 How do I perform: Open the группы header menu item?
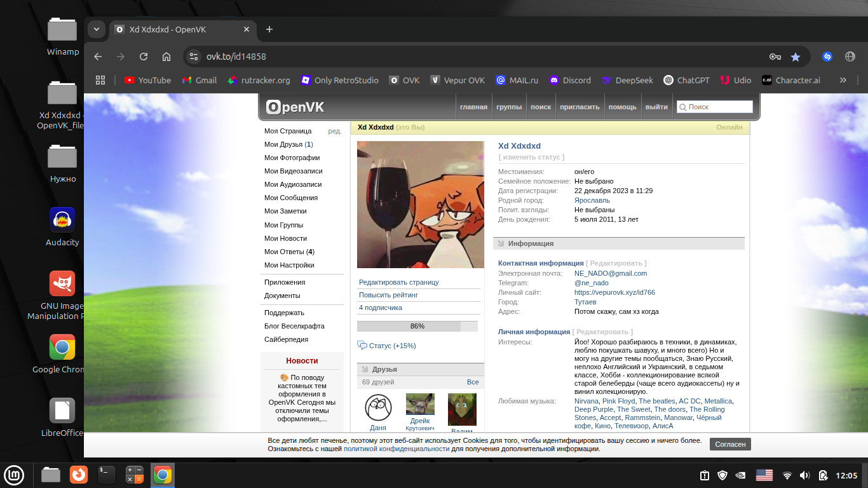click(509, 107)
